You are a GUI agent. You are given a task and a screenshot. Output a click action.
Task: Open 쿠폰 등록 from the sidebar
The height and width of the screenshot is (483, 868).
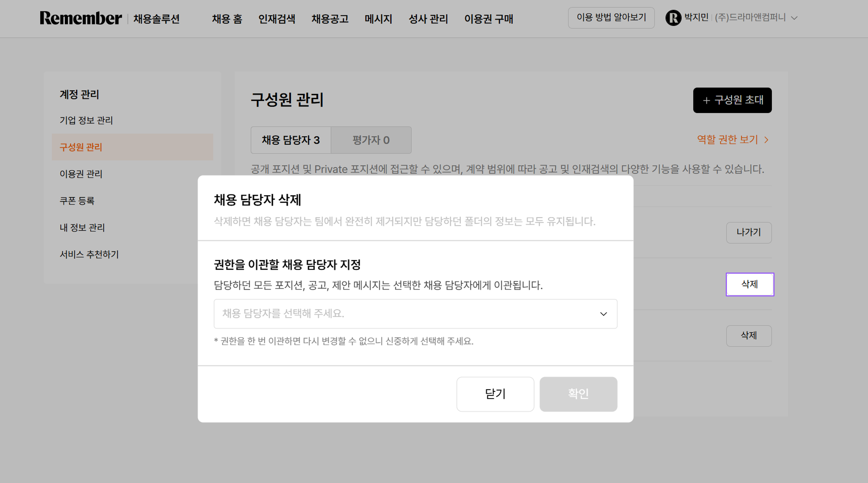[x=77, y=201]
